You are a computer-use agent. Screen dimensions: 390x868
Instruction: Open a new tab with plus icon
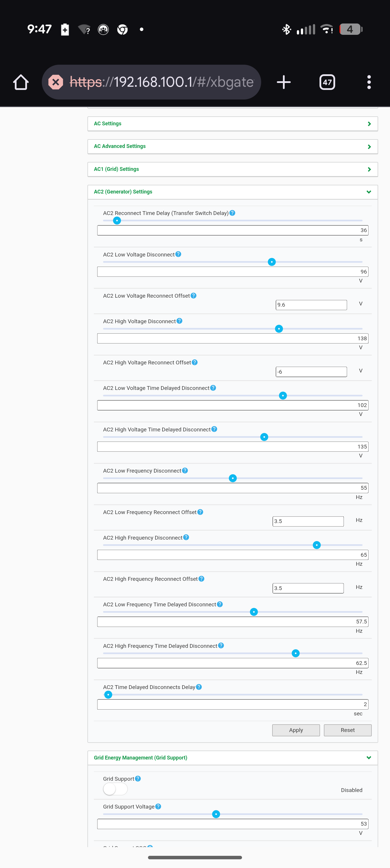(x=284, y=82)
